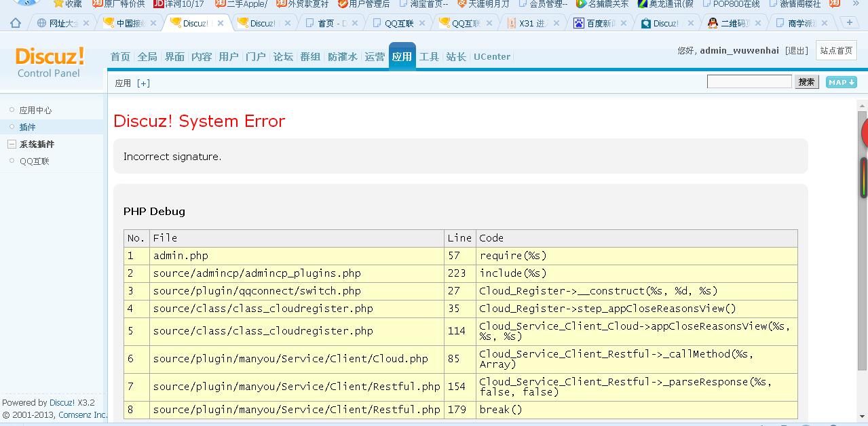This screenshot has width=868, height=426.
Task: Click the [+] add shortcut next to 应用
Action: tap(143, 83)
